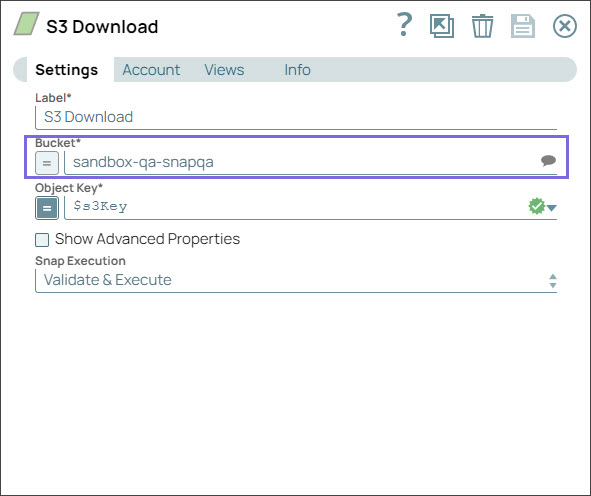Image resolution: width=591 pixels, height=496 pixels.
Task: Open the Snap Execution dropdown
Action: tap(296, 280)
